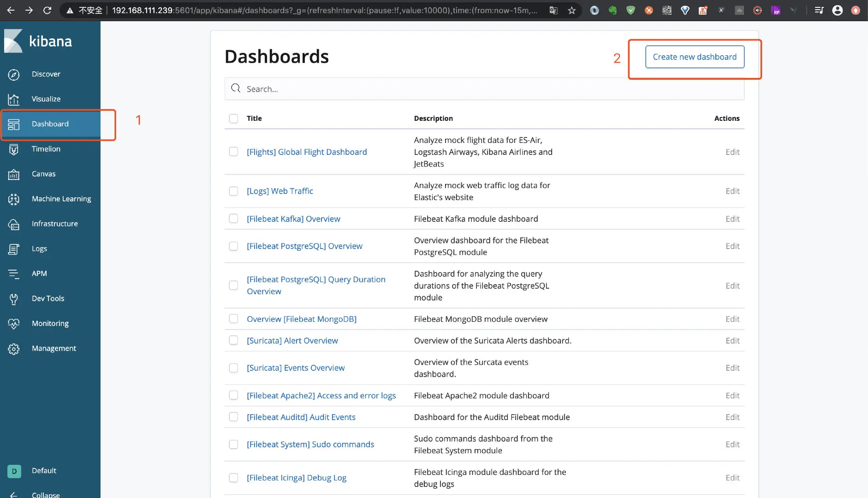Click the Machine Learning icon
Image resolution: width=868 pixels, height=498 pixels.
click(x=14, y=199)
